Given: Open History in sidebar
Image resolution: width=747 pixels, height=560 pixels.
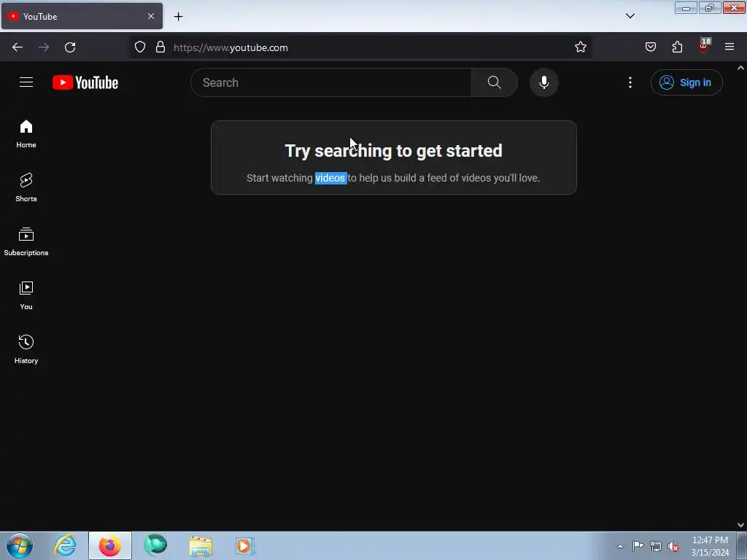Looking at the screenshot, I should (26, 349).
